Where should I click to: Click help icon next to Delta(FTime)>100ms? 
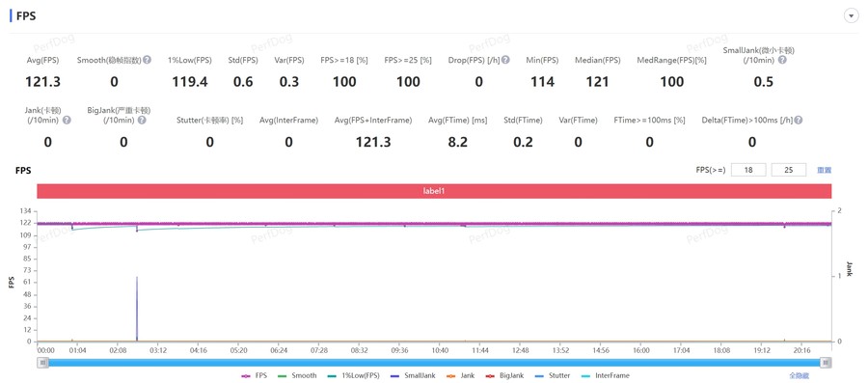(799, 120)
